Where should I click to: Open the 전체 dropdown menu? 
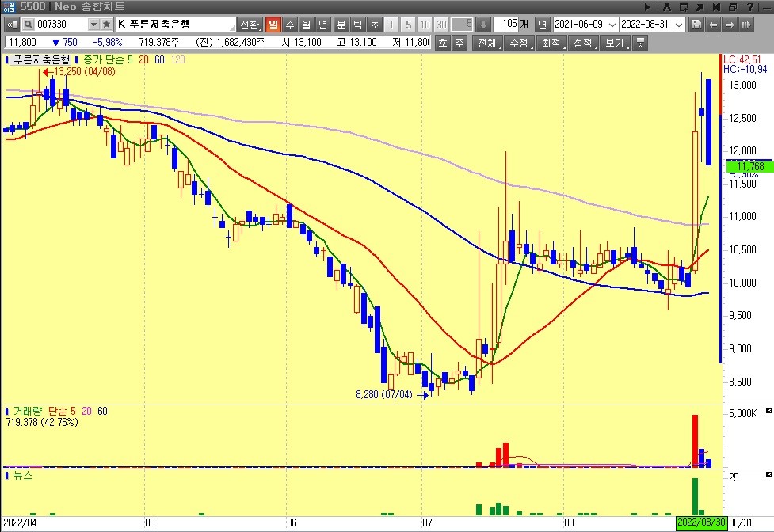pos(487,43)
